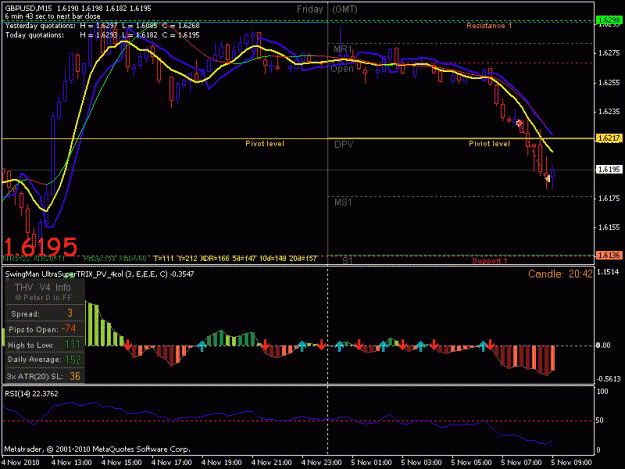Click the red 'Support 1' label
This screenshot has width=625, height=469.
[489, 261]
